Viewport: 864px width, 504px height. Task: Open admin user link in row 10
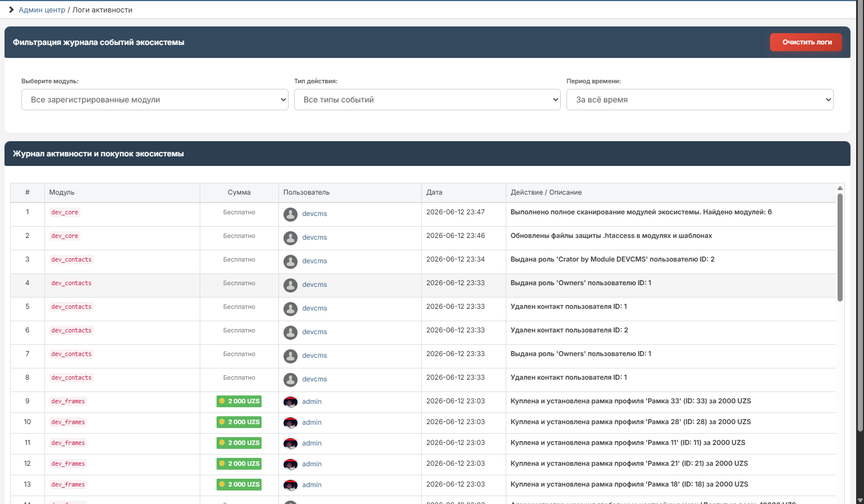coord(312,422)
